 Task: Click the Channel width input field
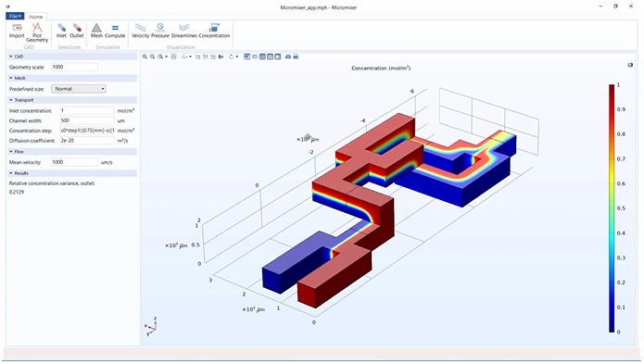tap(87, 120)
